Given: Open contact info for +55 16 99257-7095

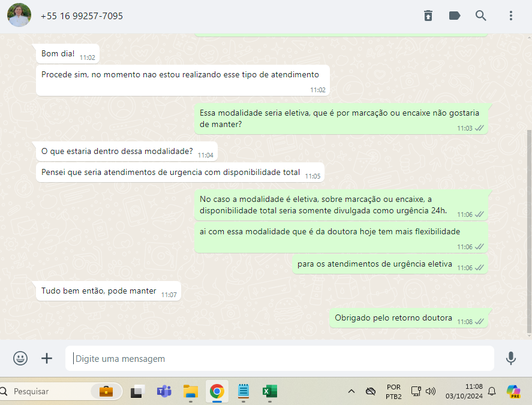Looking at the screenshot, I should click(82, 16).
